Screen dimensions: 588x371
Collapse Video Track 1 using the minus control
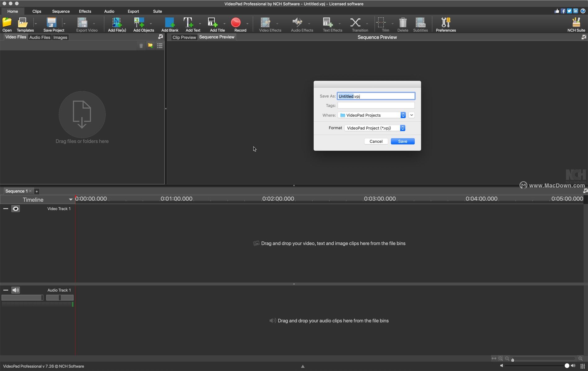pos(5,209)
